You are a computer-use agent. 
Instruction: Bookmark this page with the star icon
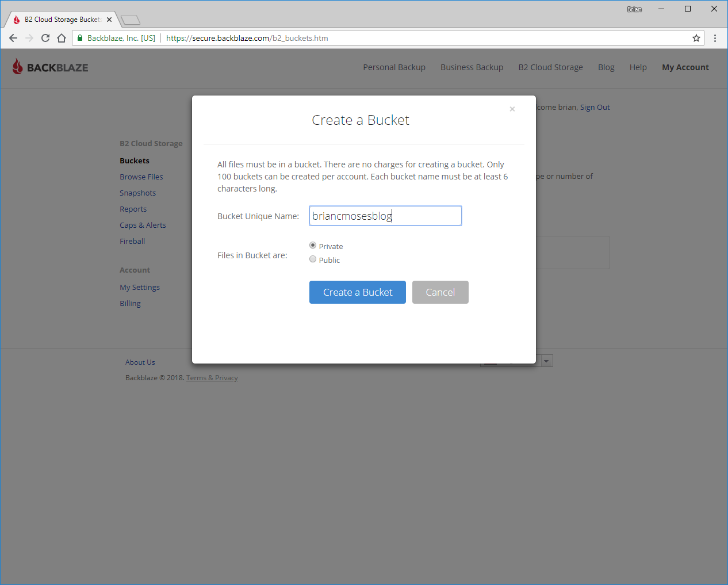coord(696,38)
